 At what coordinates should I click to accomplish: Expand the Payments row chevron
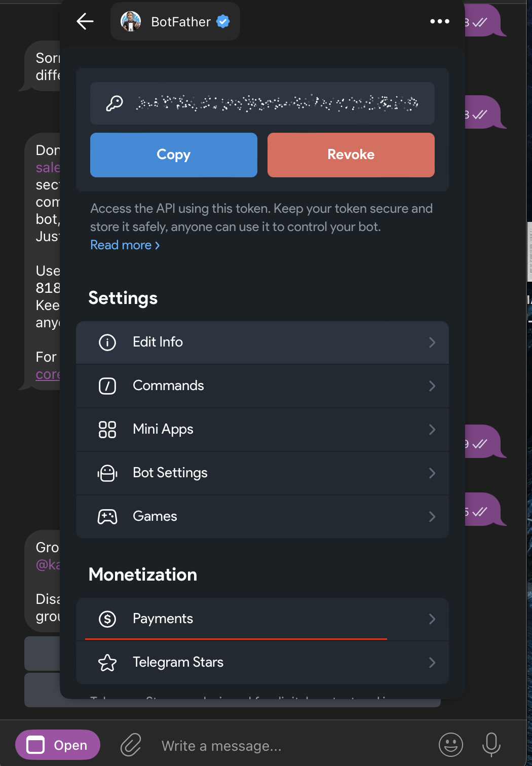tap(432, 619)
